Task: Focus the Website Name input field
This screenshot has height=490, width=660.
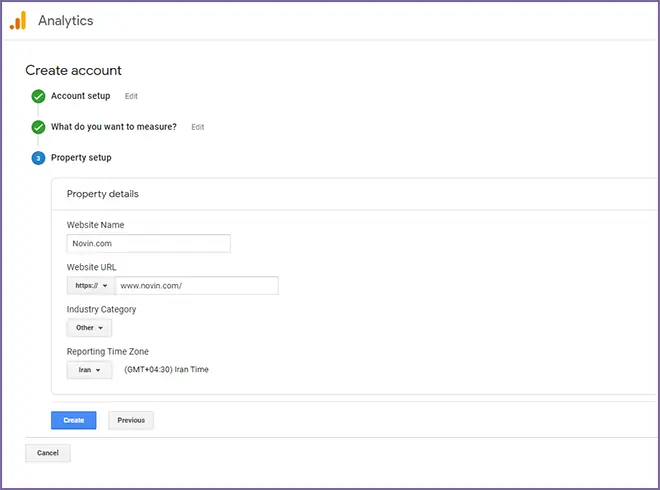Action: point(149,244)
